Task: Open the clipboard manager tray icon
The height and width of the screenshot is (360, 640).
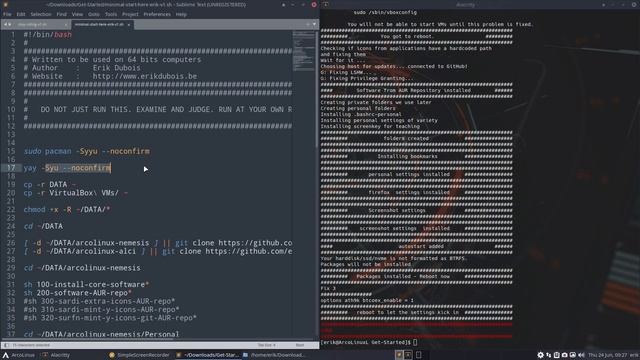Action: coord(556,355)
